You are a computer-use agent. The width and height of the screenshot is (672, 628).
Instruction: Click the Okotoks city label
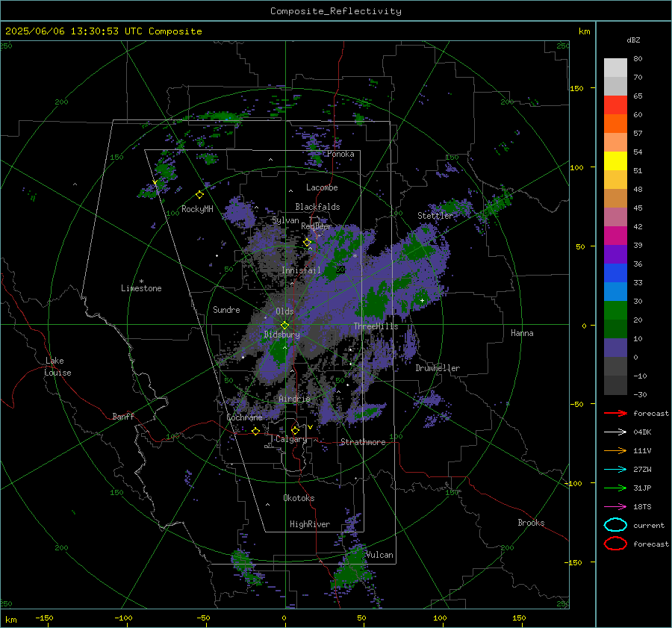point(299,498)
